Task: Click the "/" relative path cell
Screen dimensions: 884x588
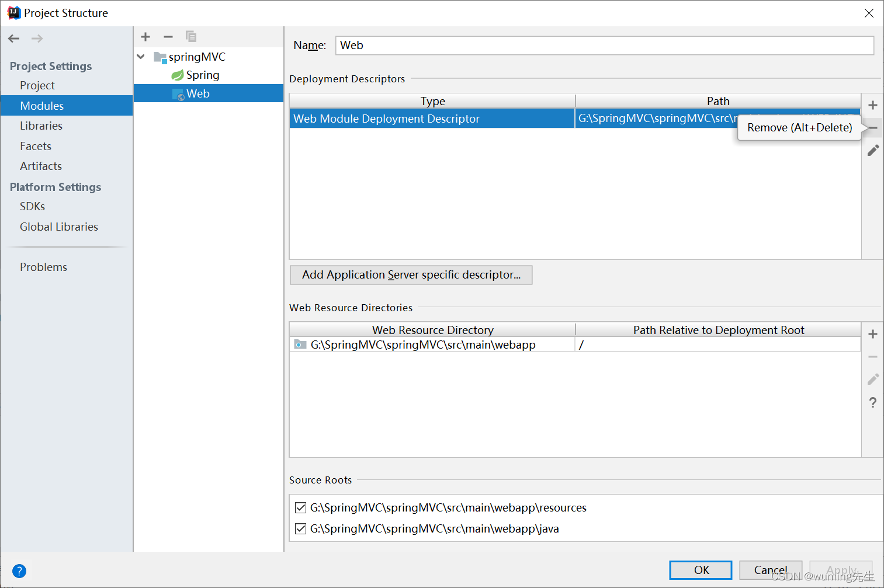Action: (x=718, y=345)
